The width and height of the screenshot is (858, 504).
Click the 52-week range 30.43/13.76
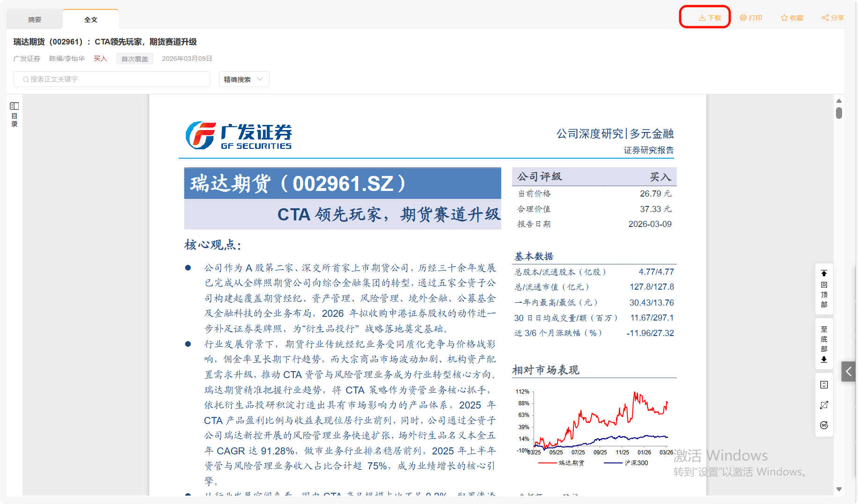(x=652, y=303)
